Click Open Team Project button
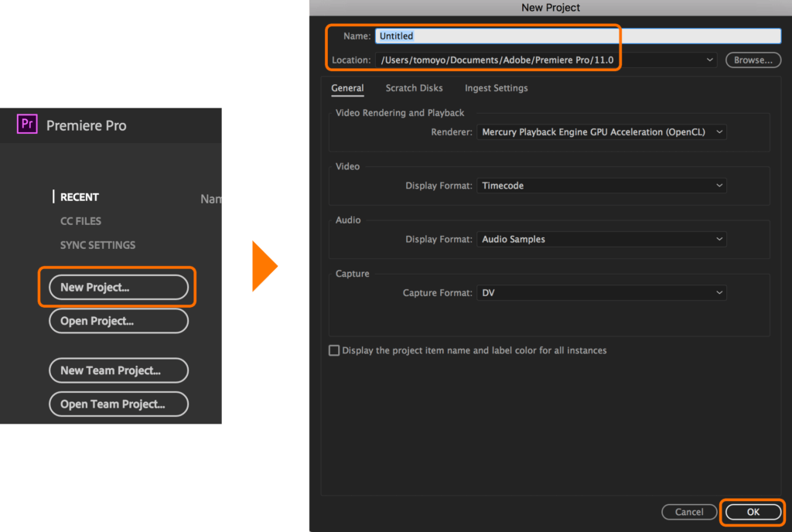This screenshot has height=532, width=792. (118, 404)
